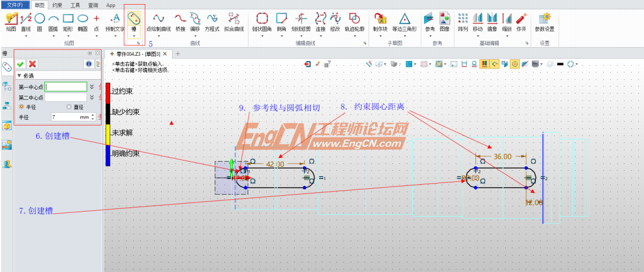Insert an 图像 (Image)
The width and height of the screenshot is (644, 272).
tap(445, 22)
